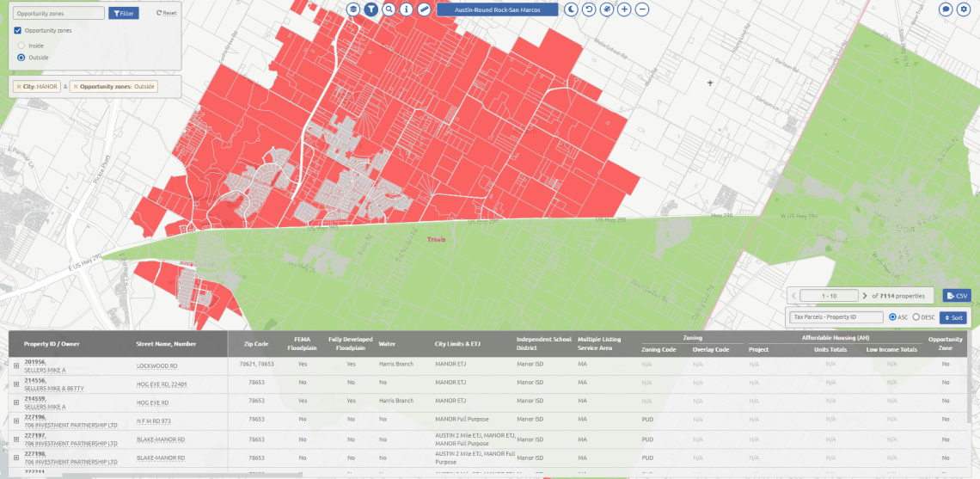This screenshot has height=479, width=980.
Task: Click the bug report icon
Action: 606,9
